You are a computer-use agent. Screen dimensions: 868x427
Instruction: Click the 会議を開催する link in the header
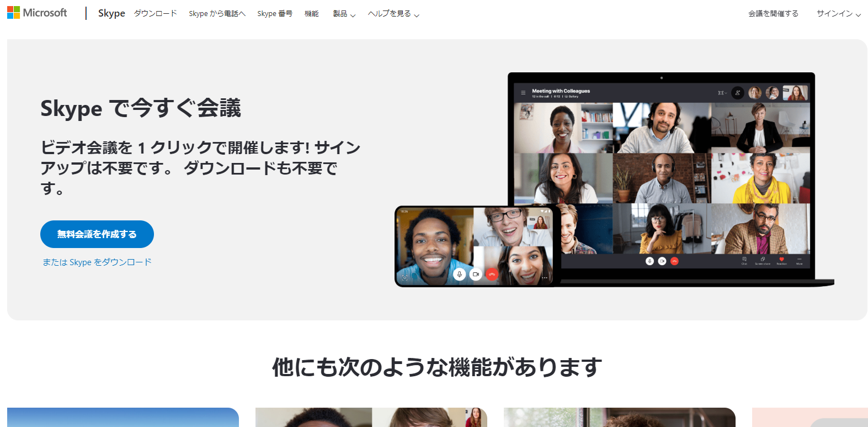(x=773, y=14)
